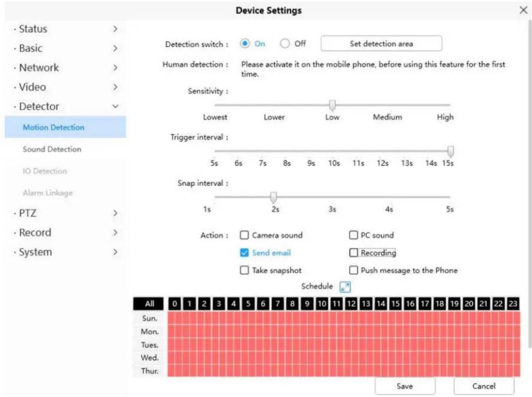Enable the Camera sound action
The height and width of the screenshot is (397, 532).
click(244, 235)
